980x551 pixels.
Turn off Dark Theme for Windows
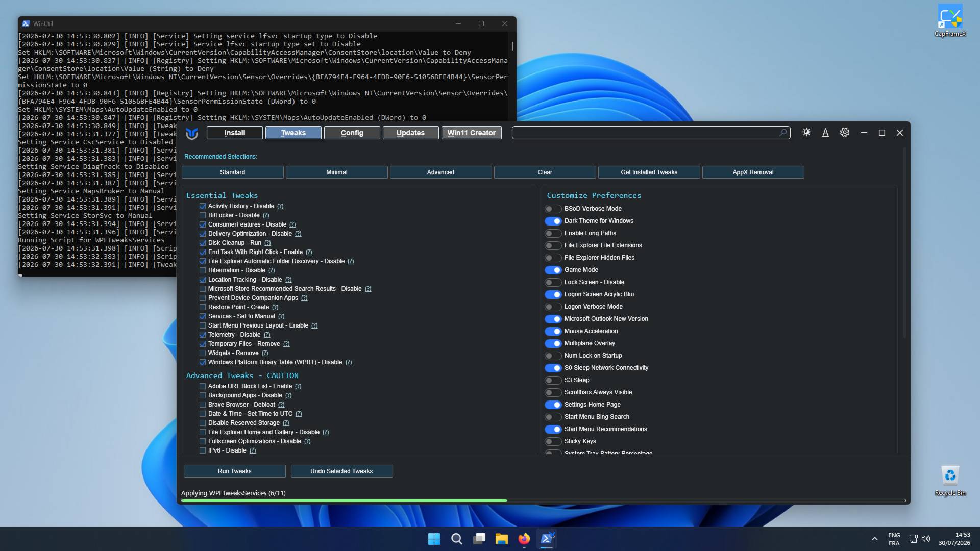553,221
